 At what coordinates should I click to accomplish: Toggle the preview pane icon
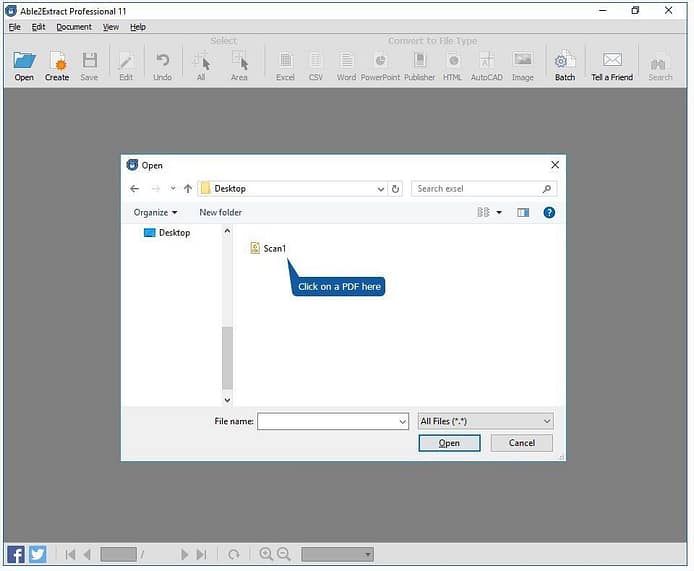[522, 212]
